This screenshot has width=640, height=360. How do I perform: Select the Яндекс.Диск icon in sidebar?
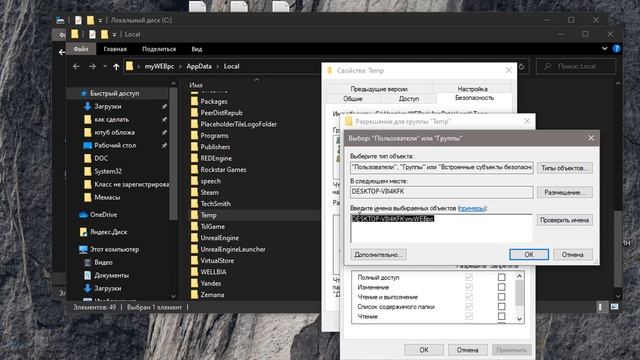point(83,232)
